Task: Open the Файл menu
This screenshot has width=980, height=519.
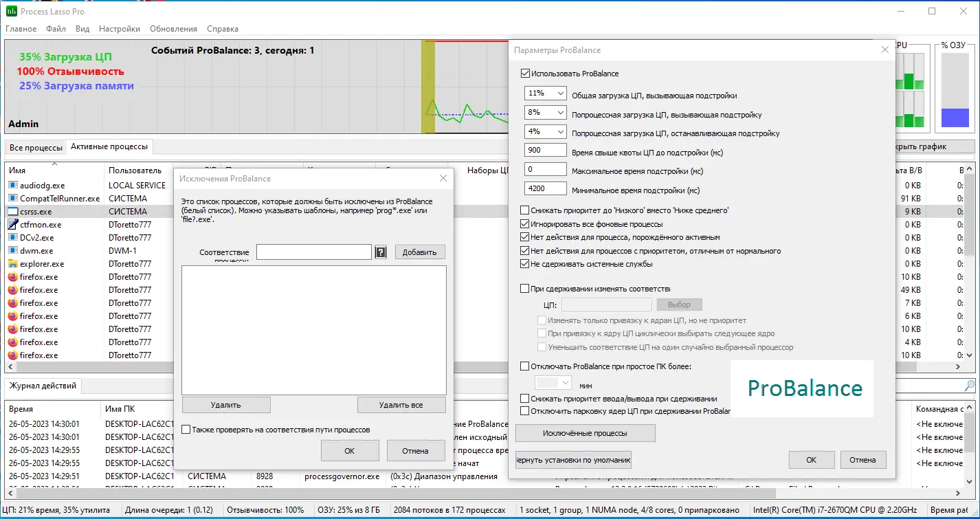Action: point(56,29)
